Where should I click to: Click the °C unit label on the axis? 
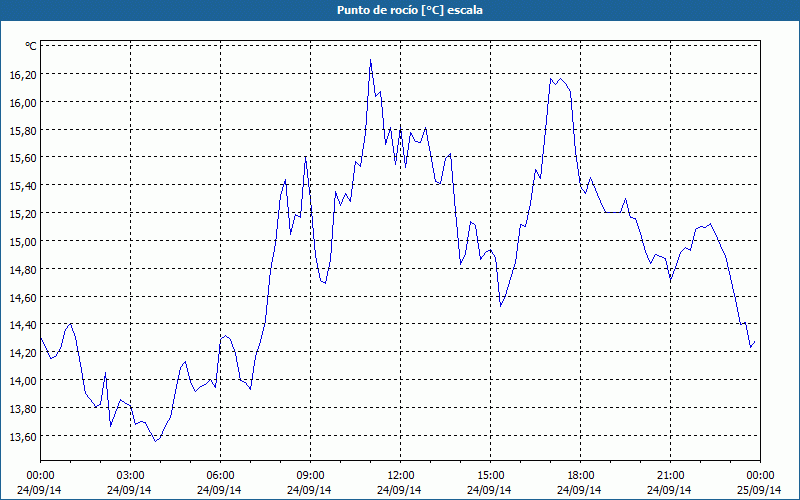coord(31,46)
